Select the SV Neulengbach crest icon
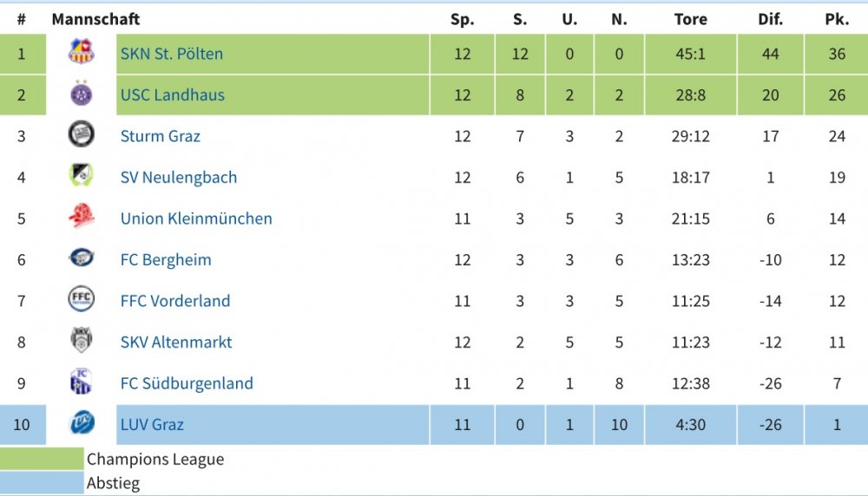The image size is (868, 496). (x=82, y=175)
